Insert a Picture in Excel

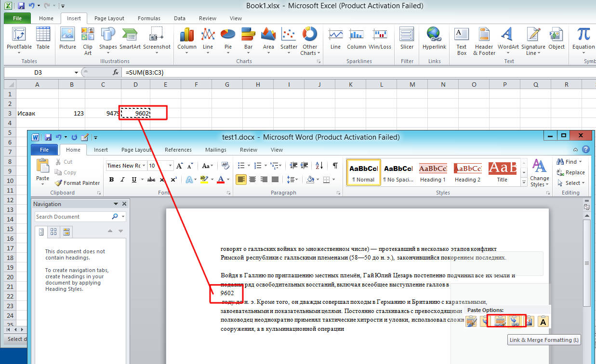click(67, 39)
